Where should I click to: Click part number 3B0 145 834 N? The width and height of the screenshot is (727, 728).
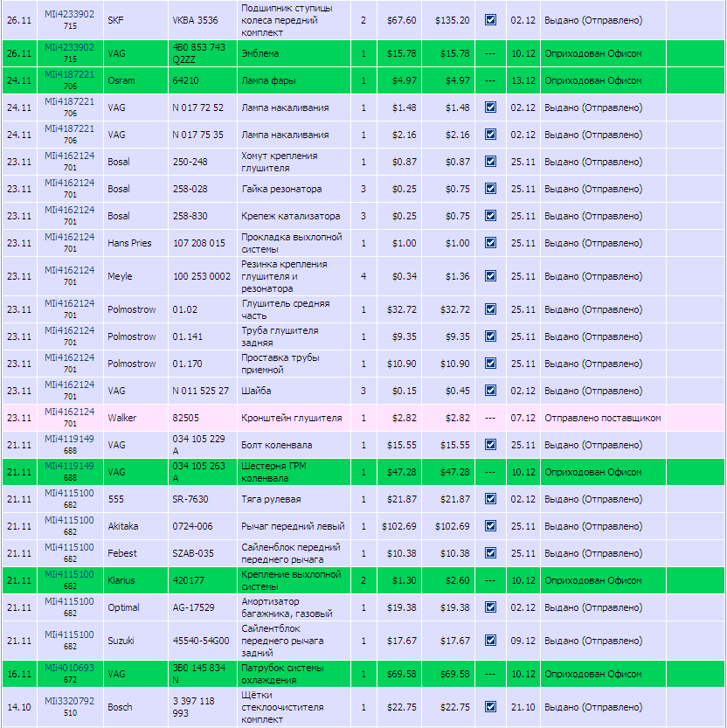pos(198,674)
